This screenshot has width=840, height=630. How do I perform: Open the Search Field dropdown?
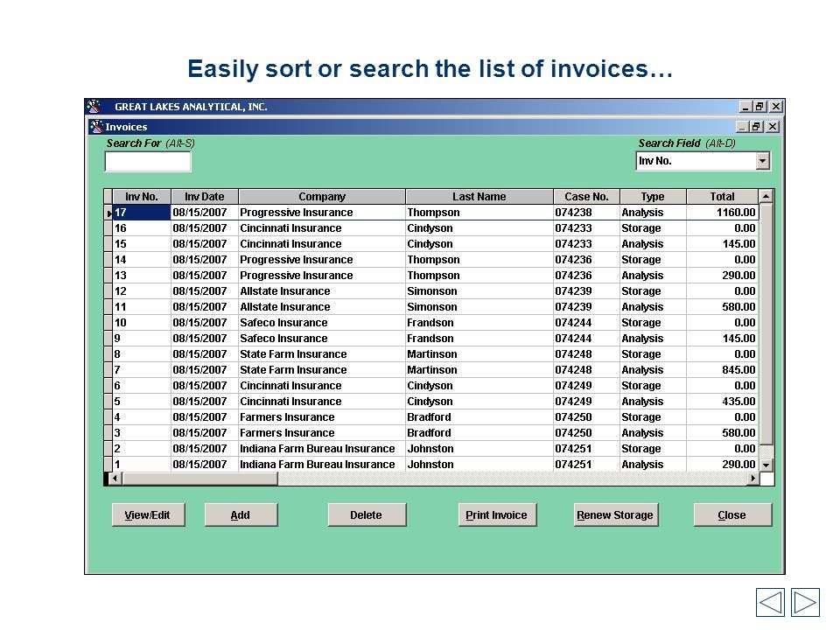click(x=762, y=161)
